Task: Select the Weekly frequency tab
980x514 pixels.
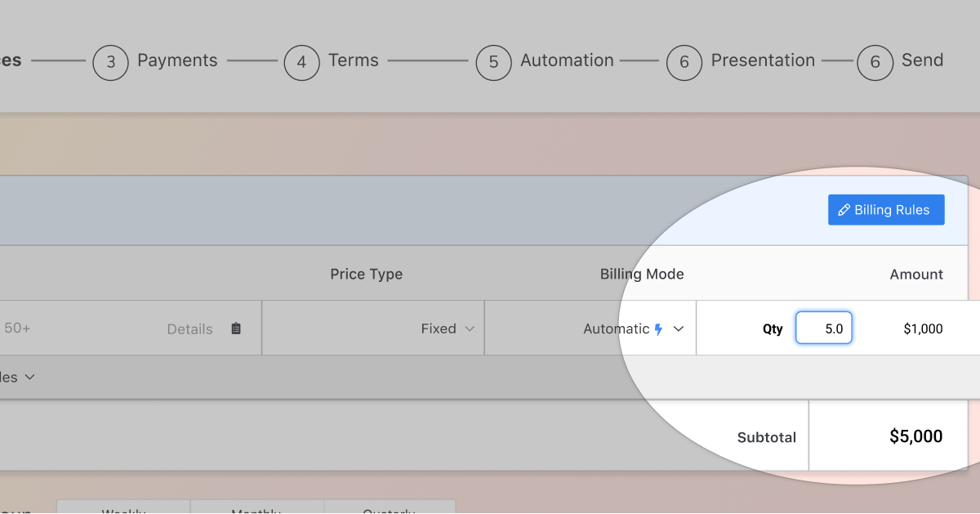Action: (123, 509)
